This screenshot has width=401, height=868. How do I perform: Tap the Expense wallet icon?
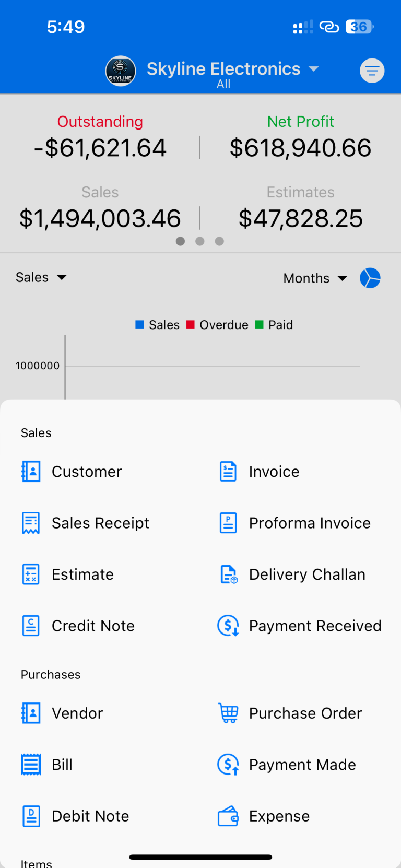coord(228,816)
